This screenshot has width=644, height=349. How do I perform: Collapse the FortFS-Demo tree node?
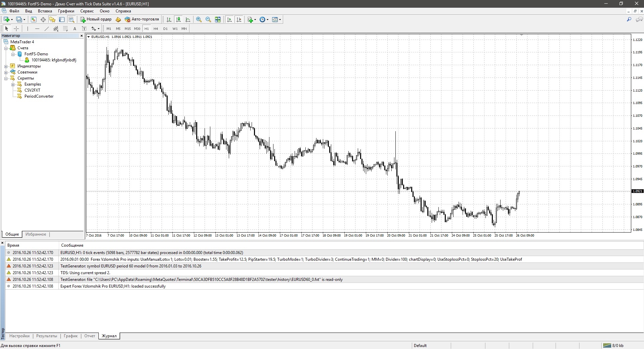coord(13,54)
